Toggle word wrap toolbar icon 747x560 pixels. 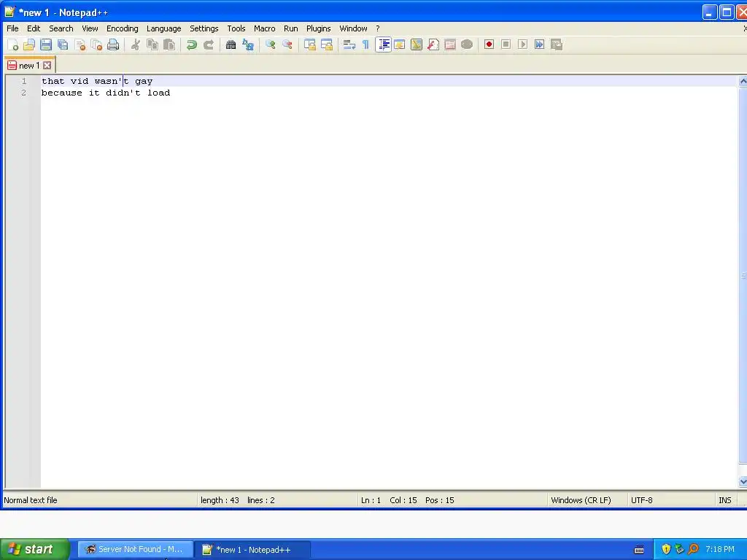pyautogui.click(x=349, y=44)
